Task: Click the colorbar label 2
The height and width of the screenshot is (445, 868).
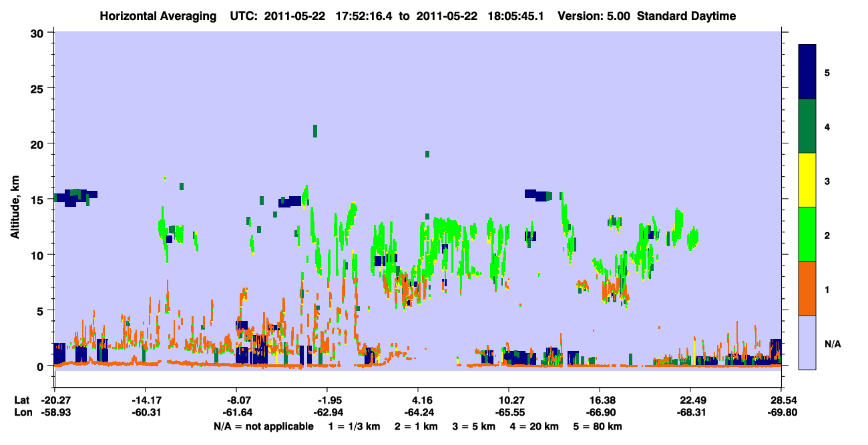Action: pos(827,235)
